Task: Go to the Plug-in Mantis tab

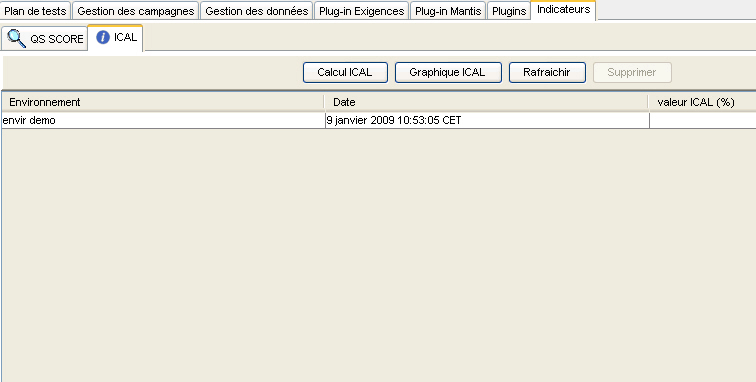Action: [448, 11]
